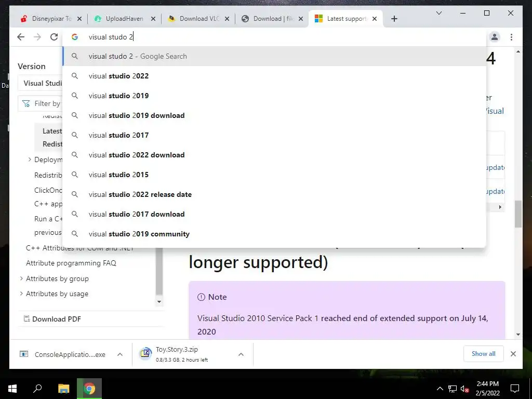Close the Latest supported tab

pos(375,19)
